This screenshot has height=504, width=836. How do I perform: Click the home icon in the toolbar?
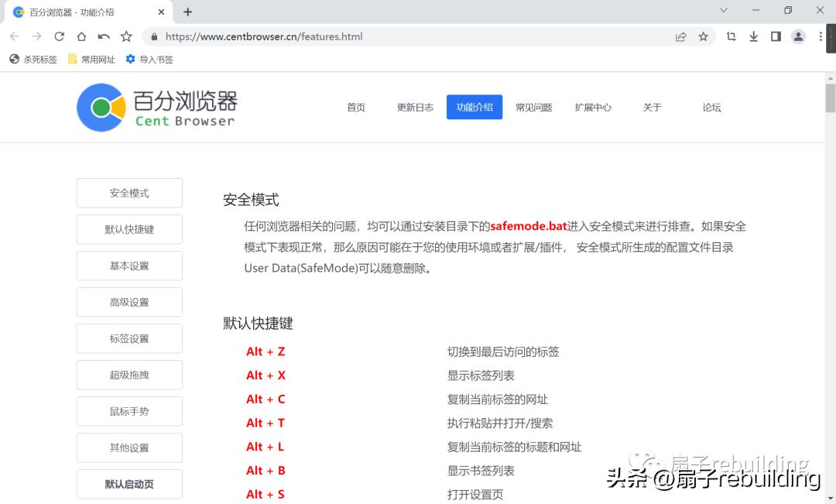pyautogui.click(x=82, y=36)
